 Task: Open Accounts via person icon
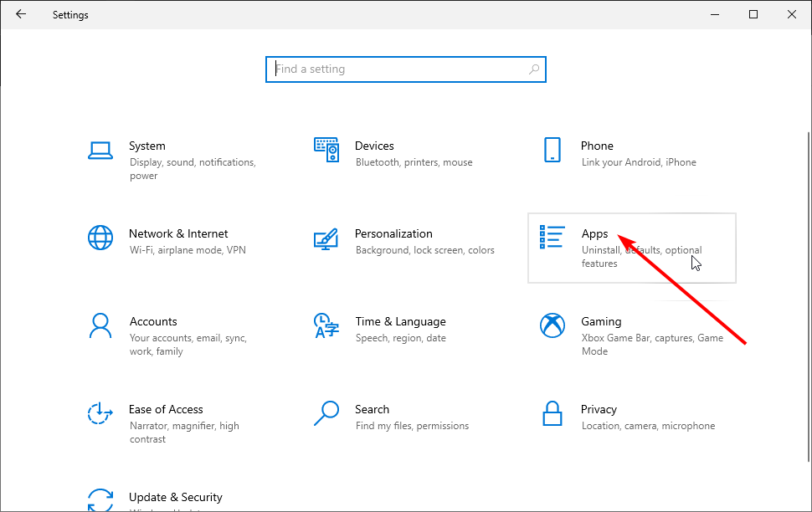coord(100,325)
